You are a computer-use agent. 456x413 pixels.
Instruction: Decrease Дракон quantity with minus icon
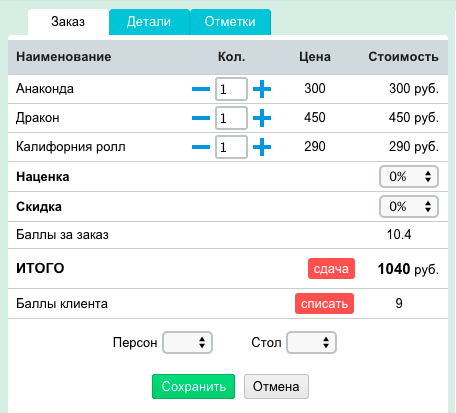click(201, 118)
